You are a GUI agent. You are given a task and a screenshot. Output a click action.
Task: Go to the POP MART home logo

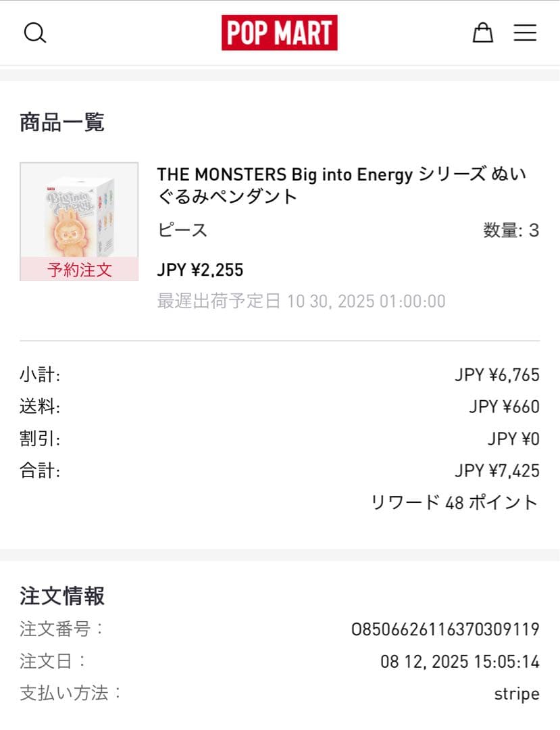tap(280, 32)
